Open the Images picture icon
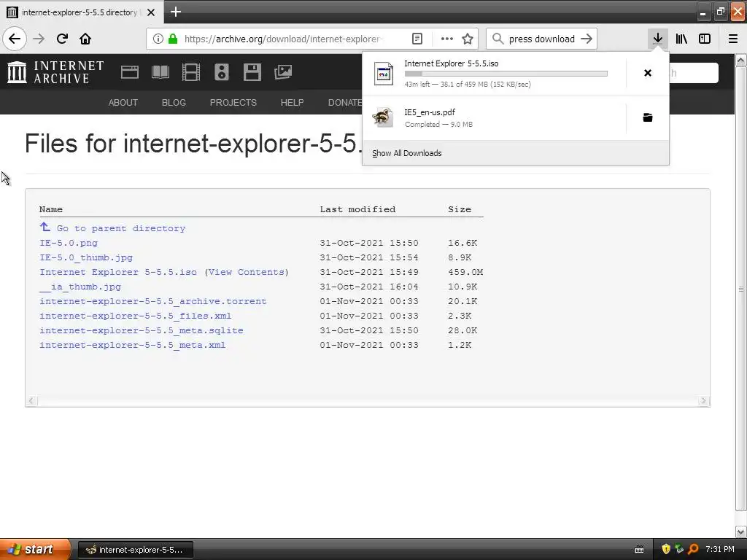Screen dimensions: 747x560 point(283,72)
